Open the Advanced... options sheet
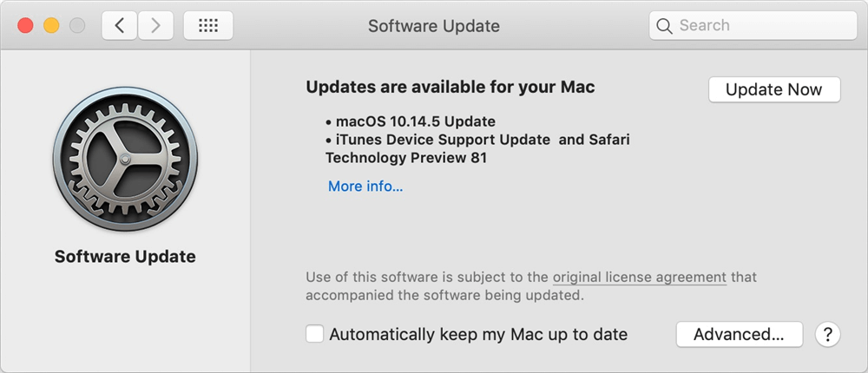Screen dimensions: 868x373 point(739,334)
